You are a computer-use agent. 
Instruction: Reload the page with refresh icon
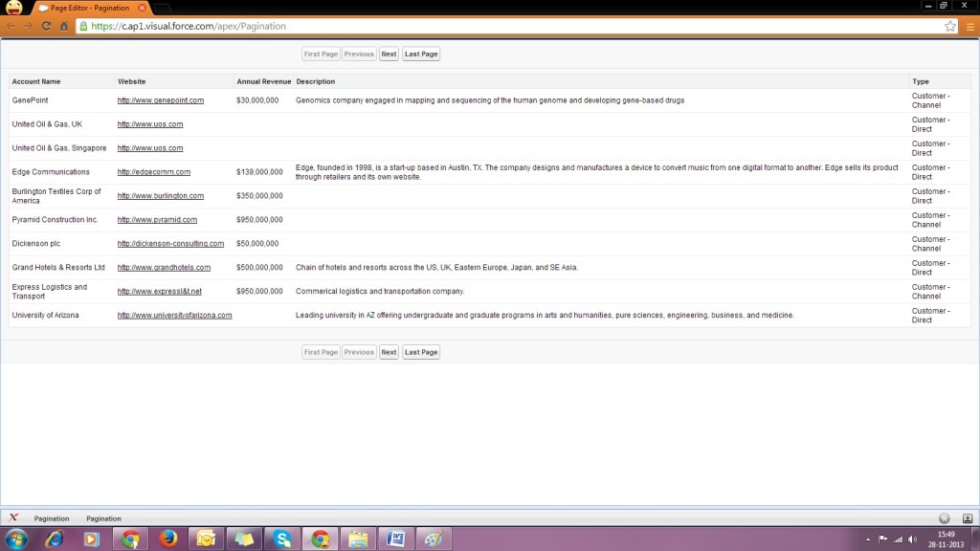[x=46, y=26]
